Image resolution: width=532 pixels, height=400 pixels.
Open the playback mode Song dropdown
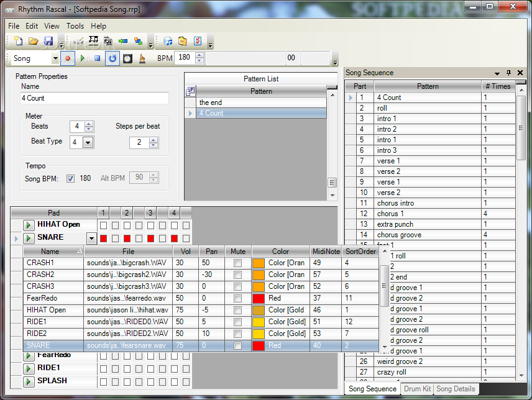55,58
